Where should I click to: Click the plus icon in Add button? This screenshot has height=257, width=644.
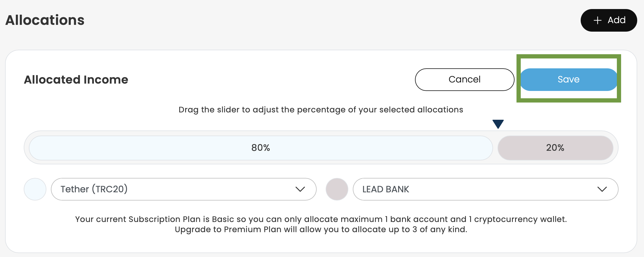[597, 20]
